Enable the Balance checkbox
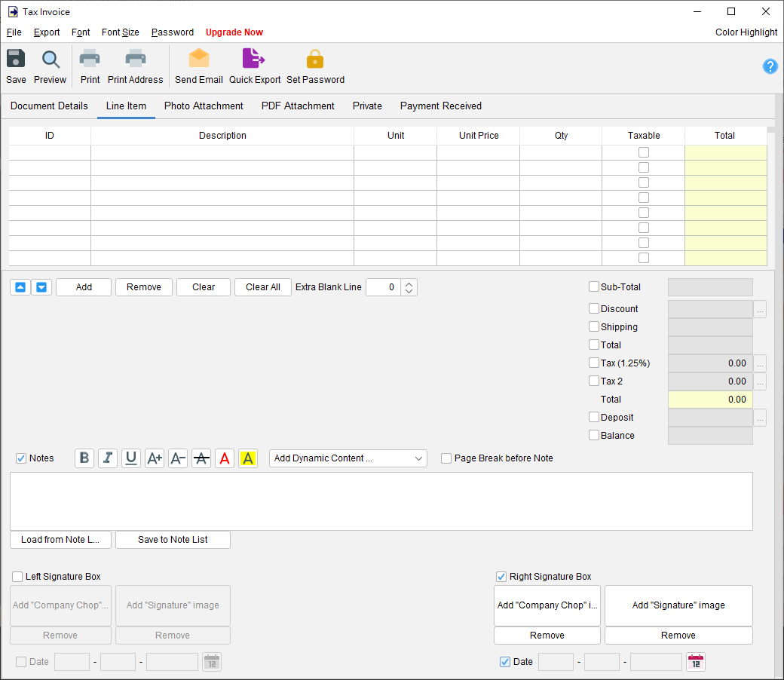The image size is (784, 680). pos(594,435)
